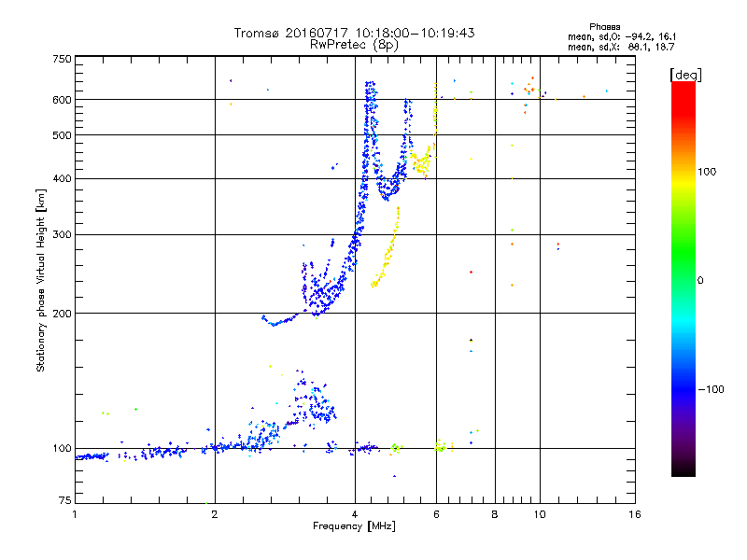Select the 'RwPretec (8p)' subtitle text
747x560 pixels.
click(354, 45)
